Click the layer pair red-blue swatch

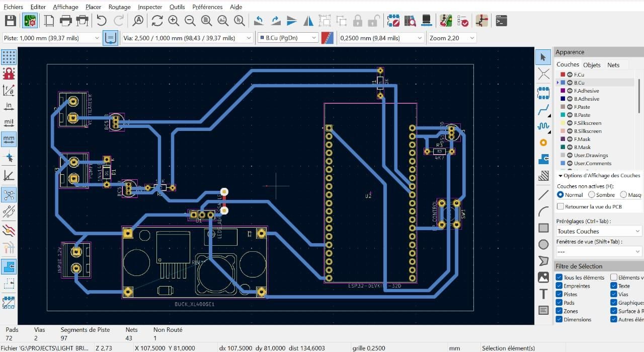328,38
